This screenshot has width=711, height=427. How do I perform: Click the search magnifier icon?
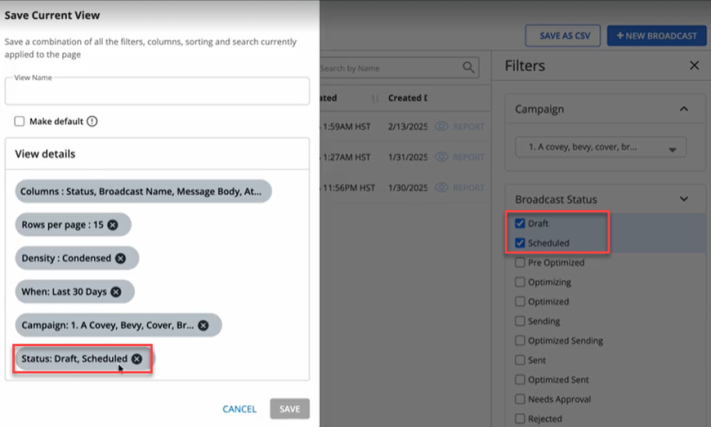(x=469, y=68)
